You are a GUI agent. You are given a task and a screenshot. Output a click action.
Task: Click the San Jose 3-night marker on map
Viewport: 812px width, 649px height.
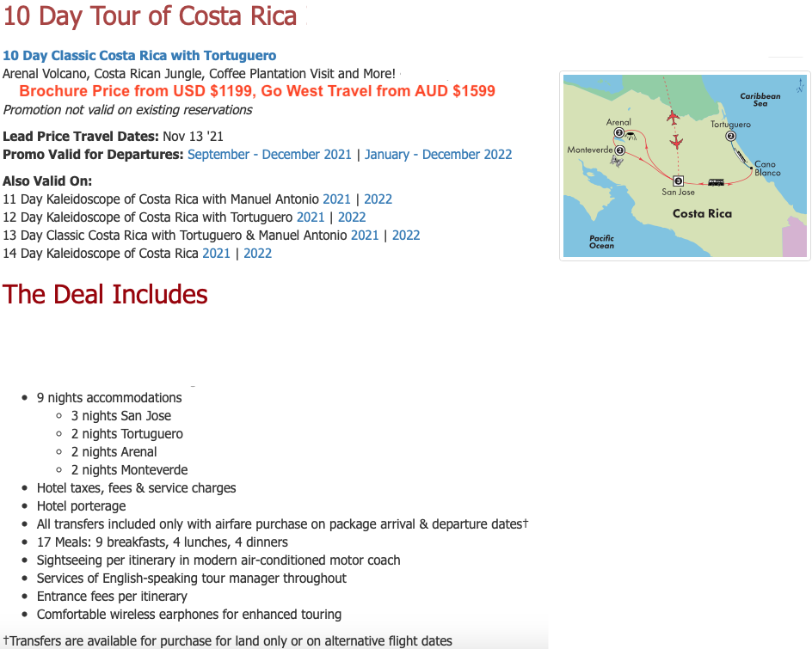point(678,181)
